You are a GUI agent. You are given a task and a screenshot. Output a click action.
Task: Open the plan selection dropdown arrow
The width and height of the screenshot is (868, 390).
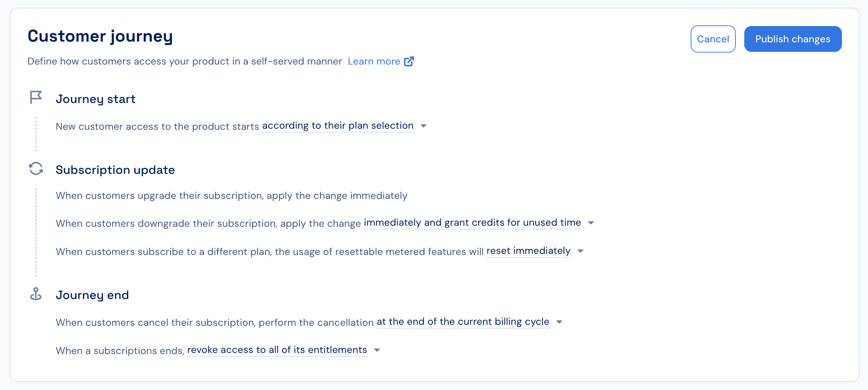(423, 126)
